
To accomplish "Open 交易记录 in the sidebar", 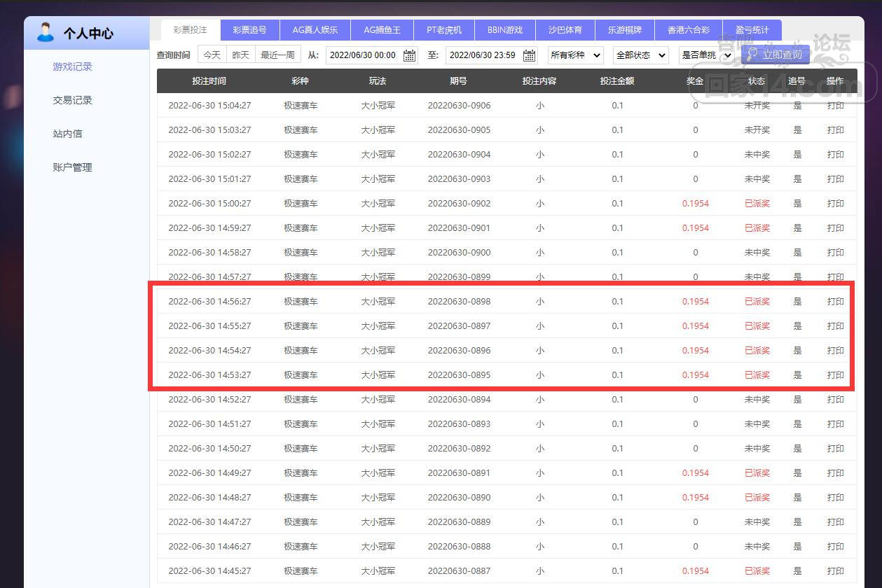I will [x=73, y=100].
